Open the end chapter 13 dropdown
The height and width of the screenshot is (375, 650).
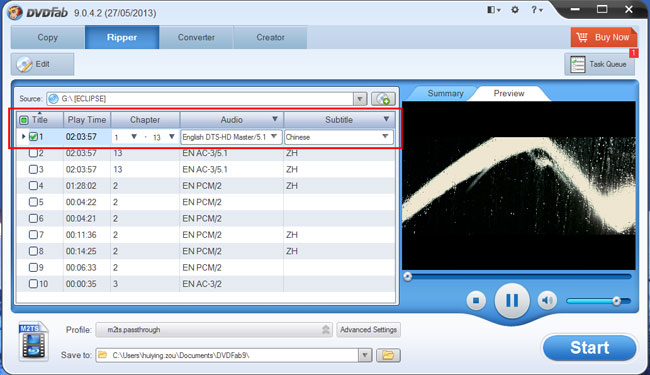coord(171,137)
